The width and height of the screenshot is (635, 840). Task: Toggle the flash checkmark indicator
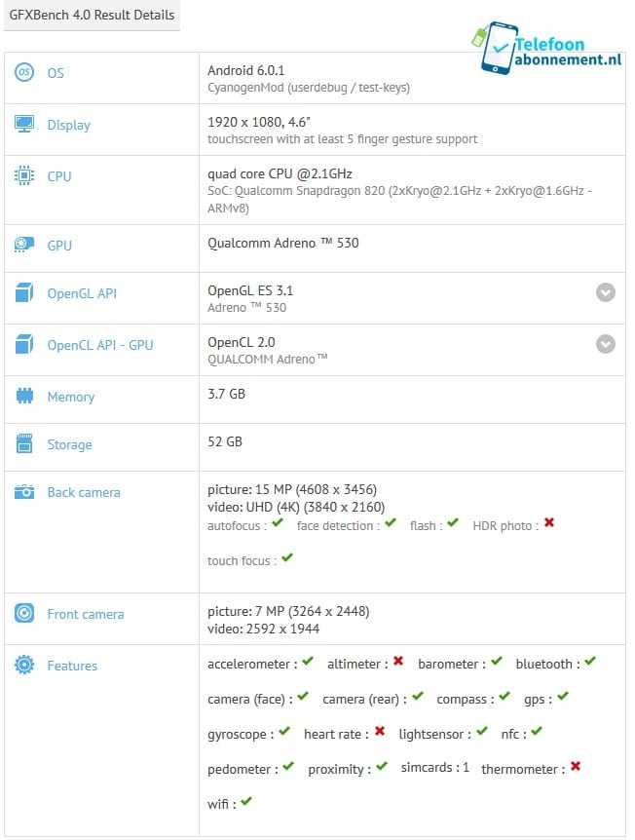click(x=452, y=525)
